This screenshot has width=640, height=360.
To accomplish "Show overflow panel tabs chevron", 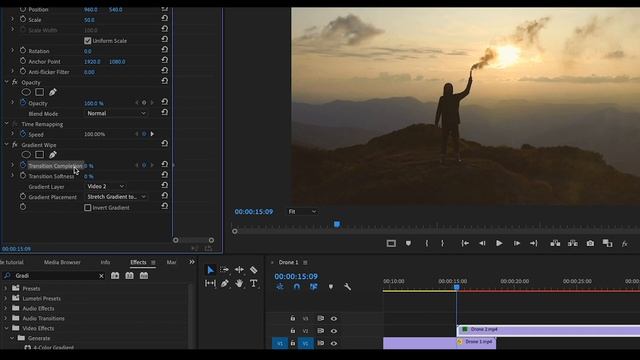I will coord(192,262).
